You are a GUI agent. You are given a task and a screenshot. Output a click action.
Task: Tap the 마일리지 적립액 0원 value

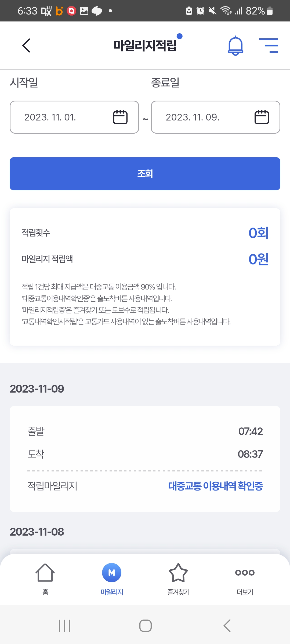coord(258,259)
